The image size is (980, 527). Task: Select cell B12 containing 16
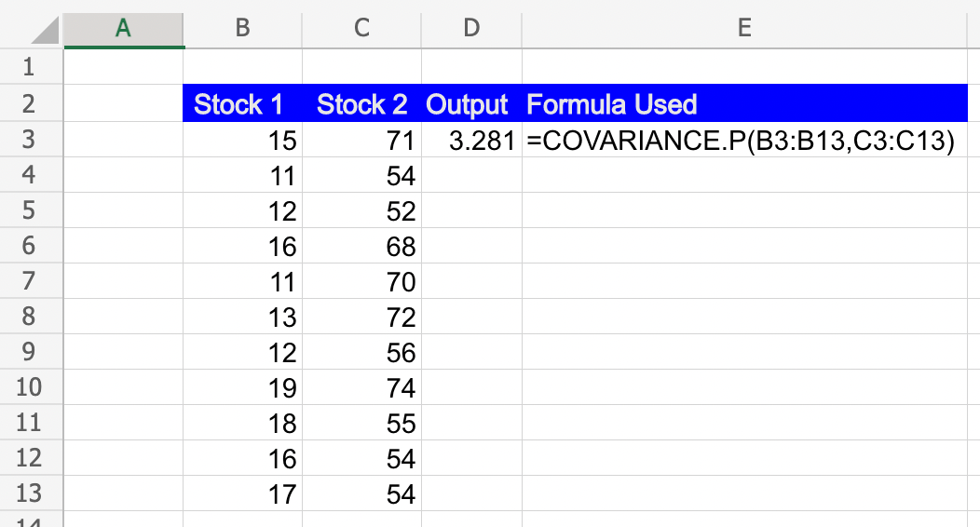[242, 458]
